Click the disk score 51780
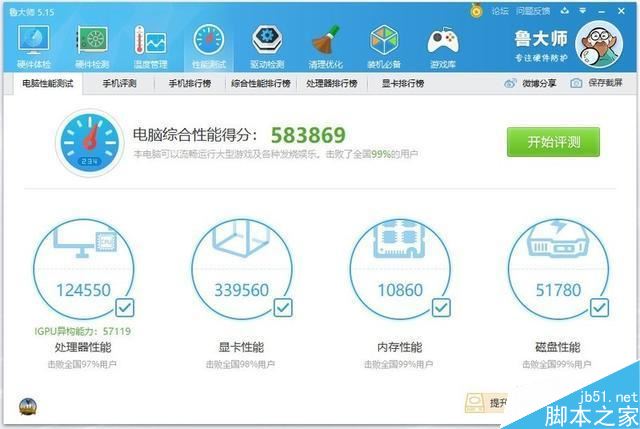The image size is (640, 429). (558, 290)
